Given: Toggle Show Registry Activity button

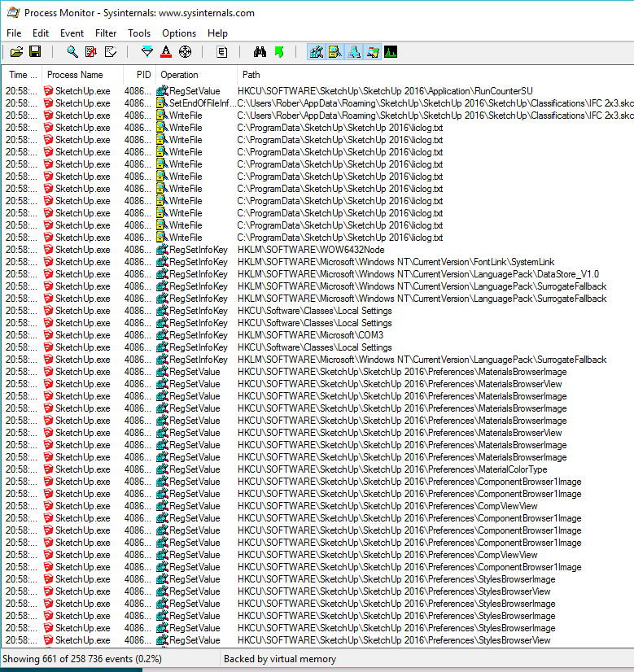Looking at the screenshot, I should tap(317, 52).
